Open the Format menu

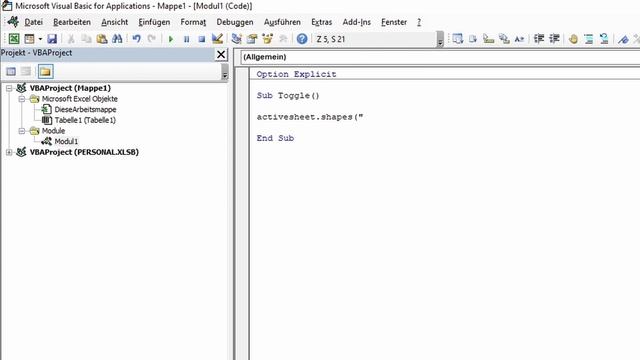pyautogui.click(x=193, y=22)
